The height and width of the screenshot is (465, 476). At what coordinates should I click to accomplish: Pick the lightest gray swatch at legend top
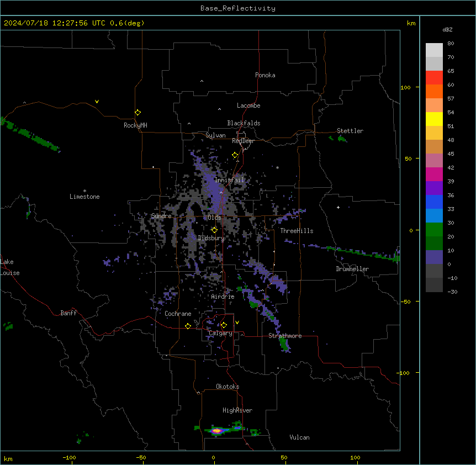point(434,50)
